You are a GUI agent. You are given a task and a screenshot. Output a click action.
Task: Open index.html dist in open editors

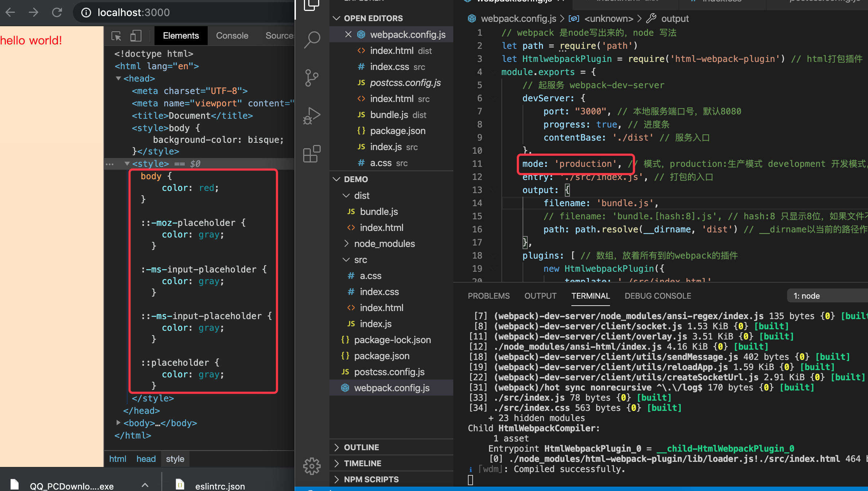pyautogui.click(x=391, y=51)
